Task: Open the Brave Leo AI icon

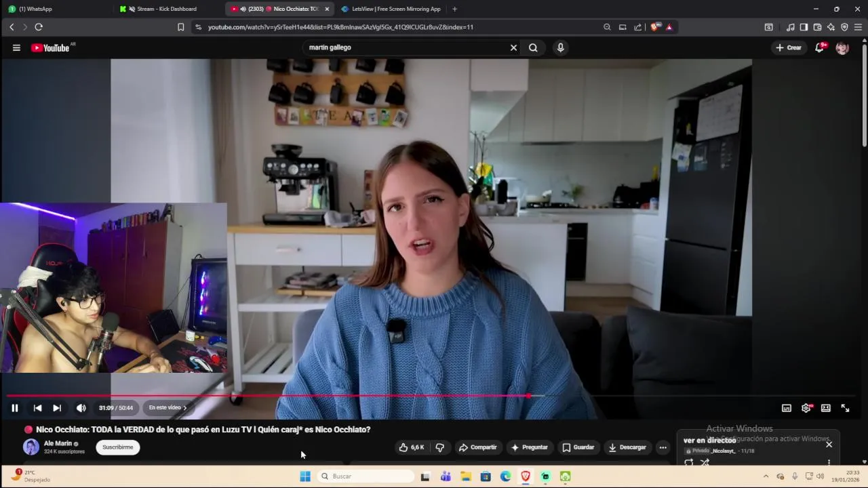Action: pos(831,27)
